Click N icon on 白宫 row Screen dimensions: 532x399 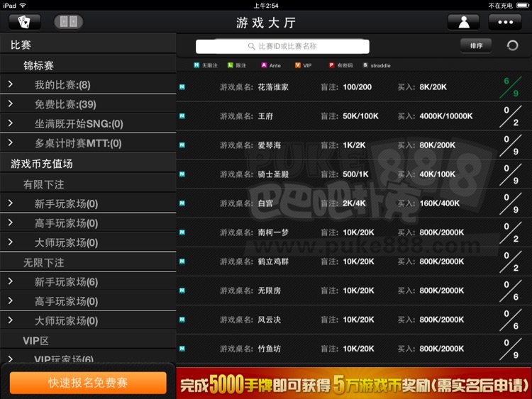pyautogui.click(x=182, y=203)
